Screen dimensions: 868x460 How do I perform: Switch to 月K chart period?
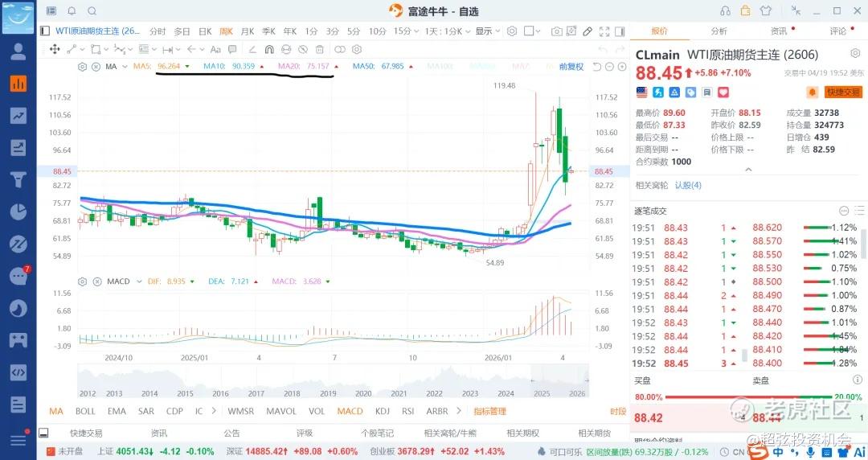(x=248, y=31)
